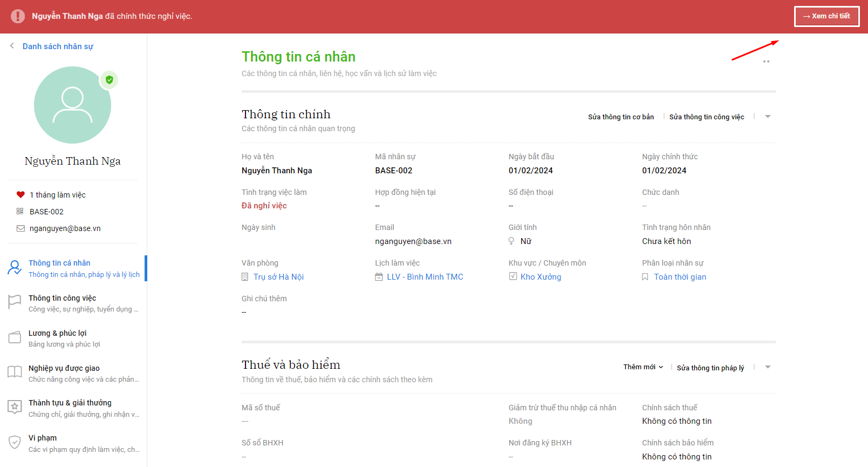Expand the Thông tin chính dropdown arrow
The image size is (868, 467).
[768, 117]
